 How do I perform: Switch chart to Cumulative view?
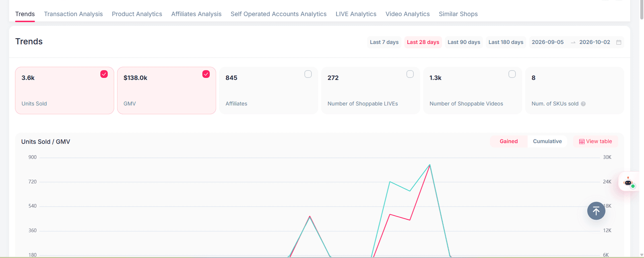point(547,141)
